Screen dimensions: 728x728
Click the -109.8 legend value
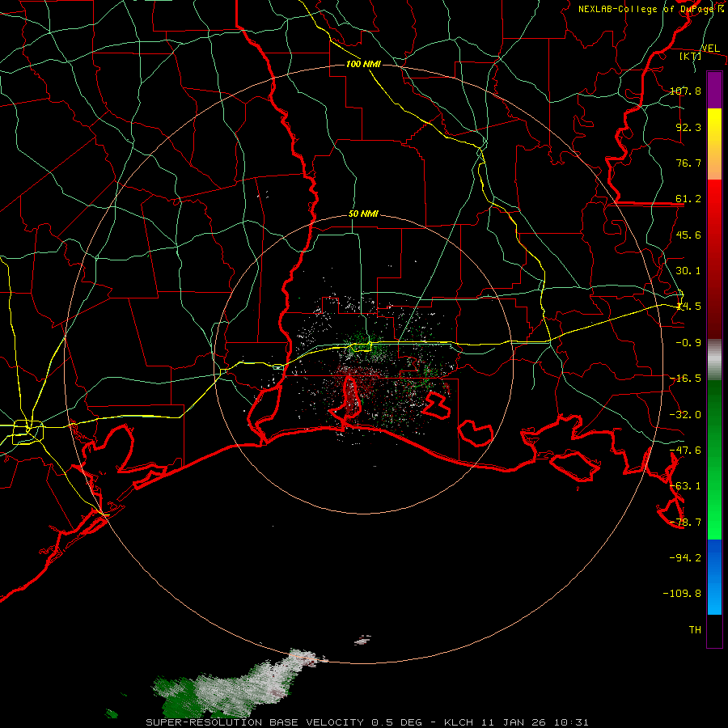682,594
